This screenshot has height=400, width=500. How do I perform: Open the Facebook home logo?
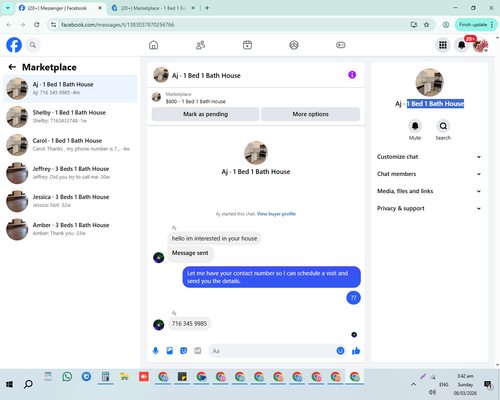tap(14, 45)
